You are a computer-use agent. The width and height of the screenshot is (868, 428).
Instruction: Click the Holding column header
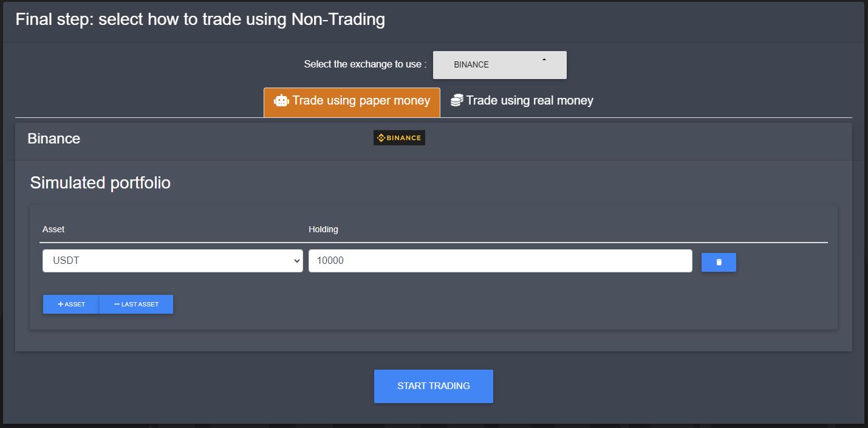(x=323, y=229)
